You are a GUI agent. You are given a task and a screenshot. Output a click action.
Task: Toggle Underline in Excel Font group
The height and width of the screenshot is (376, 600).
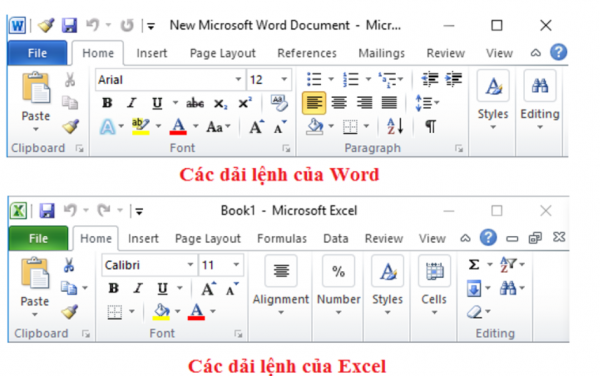point(163,288)
